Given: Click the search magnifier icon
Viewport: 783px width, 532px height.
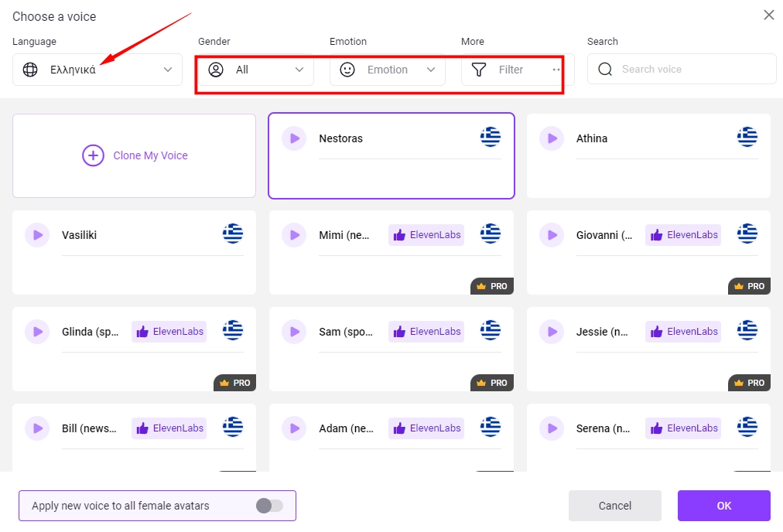Looking at the screenshot, I should [604, 69].
